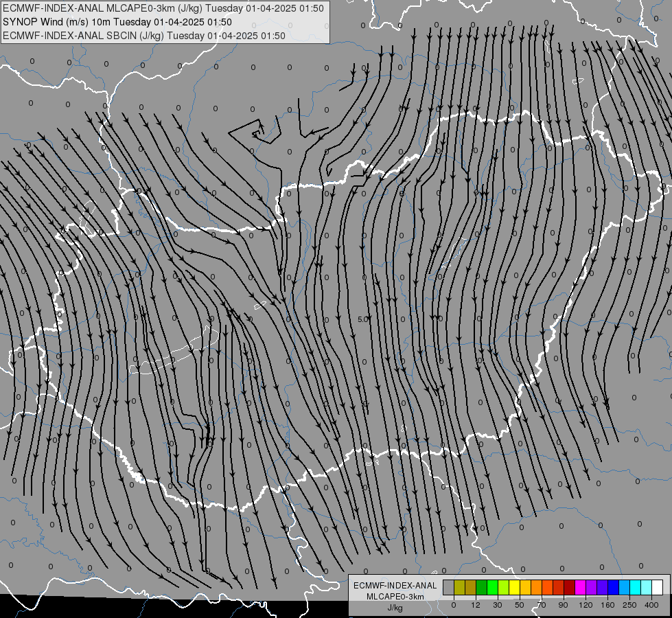Click the pure blue legend swatch
672x618 pixels.
[x=613, y=588]
